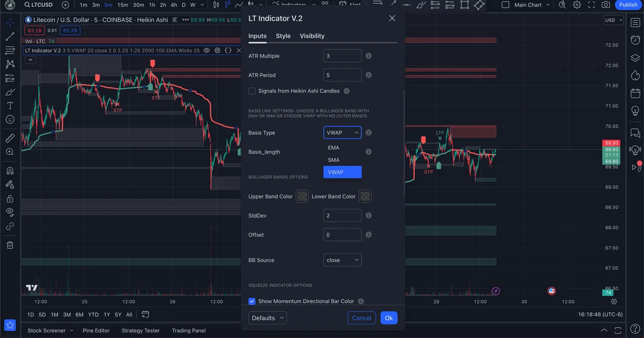644x338 pixels.
Task: Remove drawings with the trash icon
Action: pos(10,245)
